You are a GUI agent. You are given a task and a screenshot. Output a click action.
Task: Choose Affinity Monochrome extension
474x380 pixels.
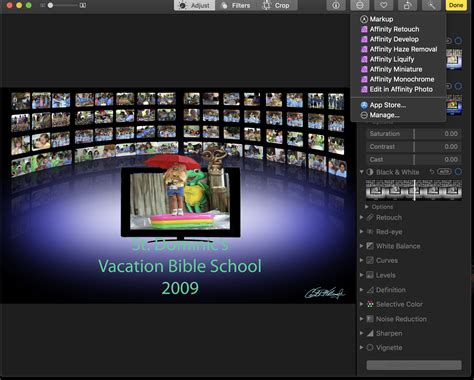pos(398,79)
